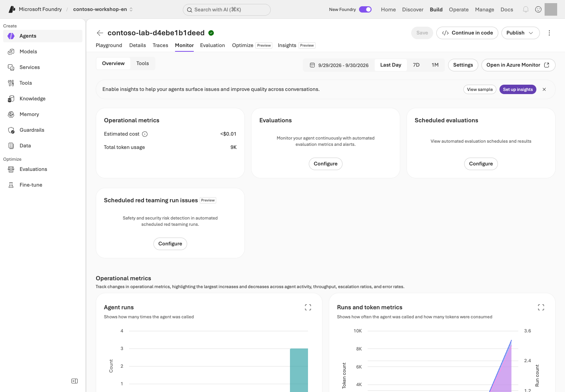Open Evaluations in the Optimize sidebar section
Image resolution: width=565 pixels, height=392 pixels.
tap(43, 169)
